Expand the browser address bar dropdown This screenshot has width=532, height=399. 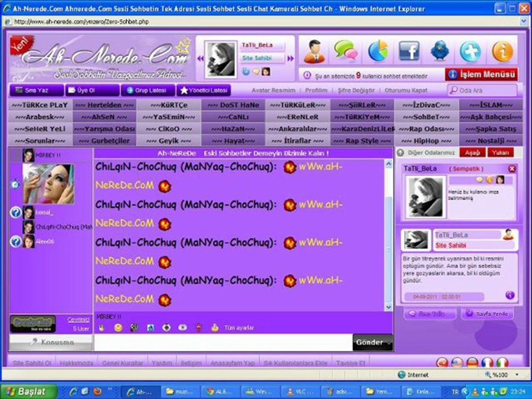[x=524, y=22]
